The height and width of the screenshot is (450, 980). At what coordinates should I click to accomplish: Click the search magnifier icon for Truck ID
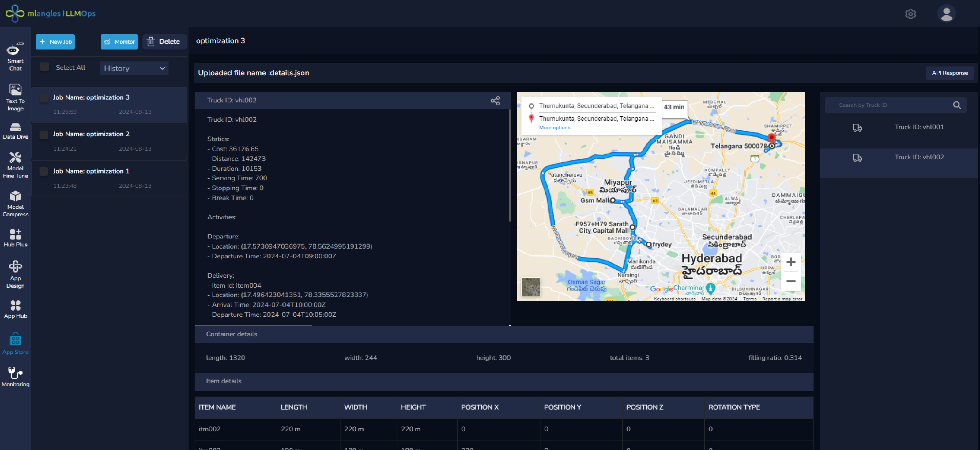point(957,105)
